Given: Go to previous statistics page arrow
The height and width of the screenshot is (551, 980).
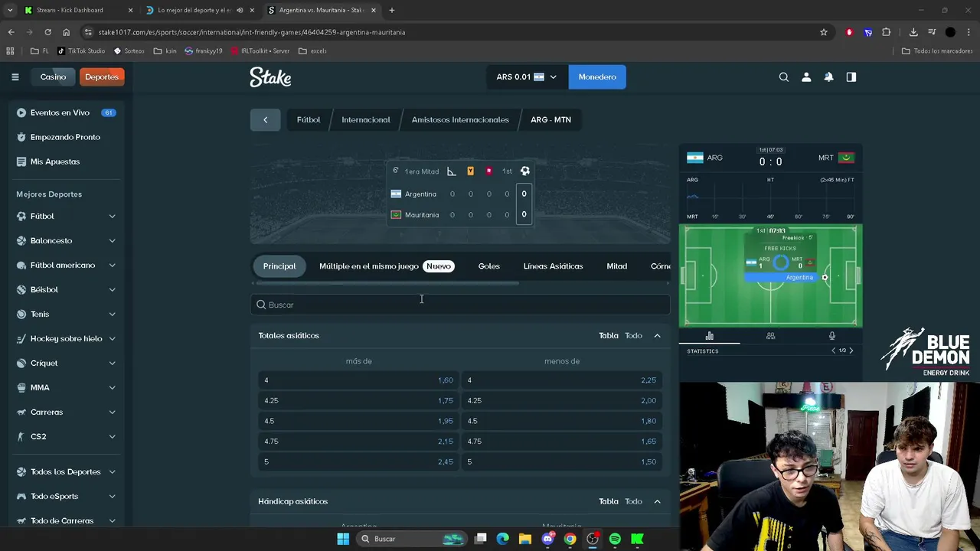Looking at the screenshot, I should pyautogui.click(x=834, y=350).
